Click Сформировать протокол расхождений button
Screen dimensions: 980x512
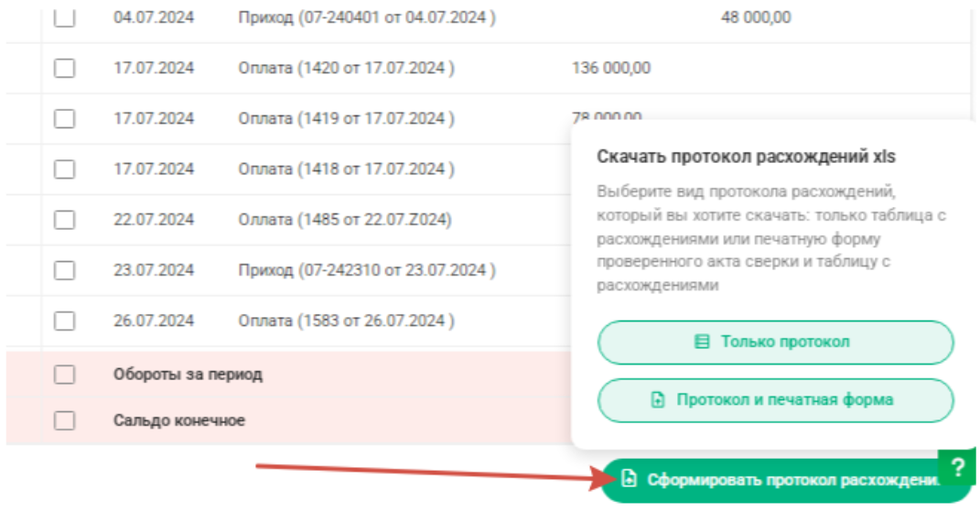786,480
